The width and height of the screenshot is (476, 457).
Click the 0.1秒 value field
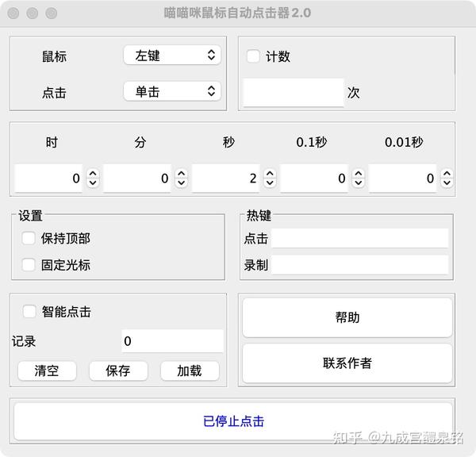pyautogui.click(x=314, y=179)
